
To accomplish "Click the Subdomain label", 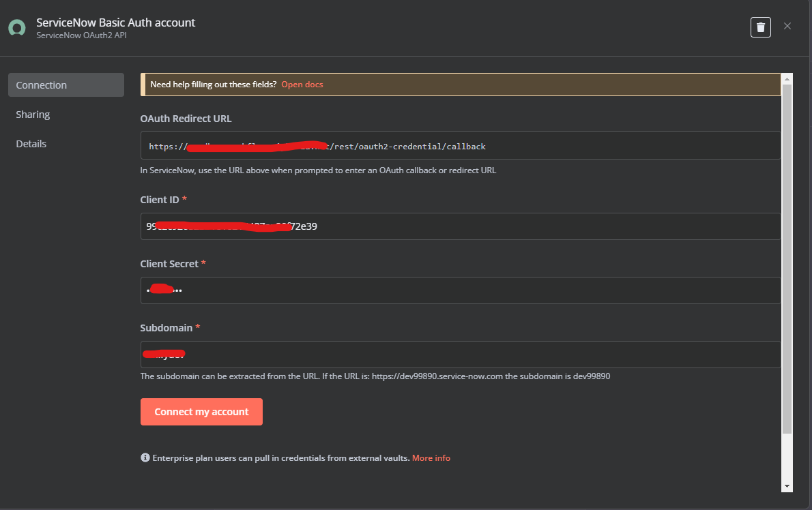I will tap(166, 328).
